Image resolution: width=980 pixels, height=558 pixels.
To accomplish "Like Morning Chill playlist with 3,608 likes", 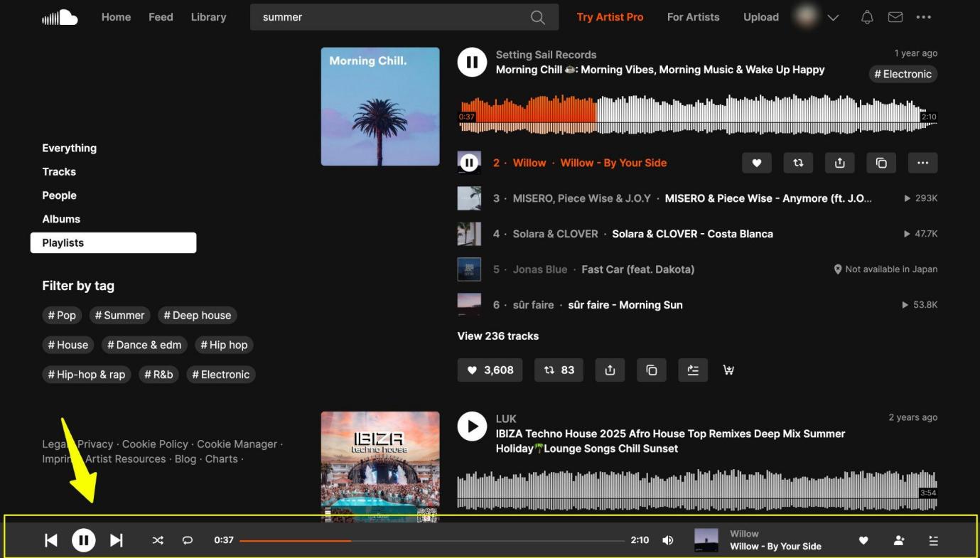I will pos(490,370).
